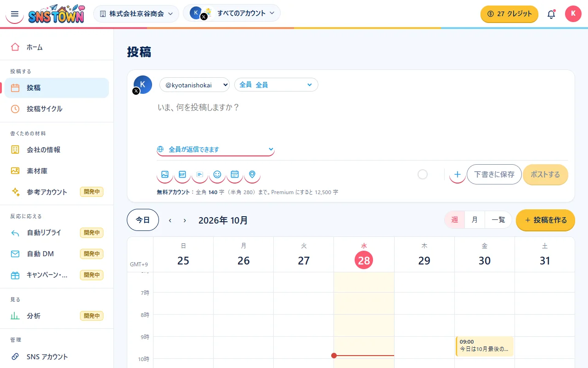Add another post to thread with plus

pos(458,175)
